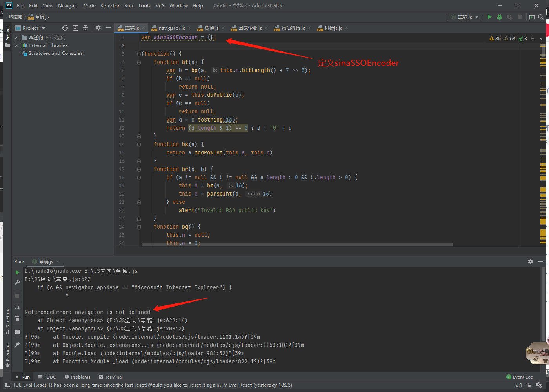Select Scratches and Consoles item
This screenshot has width=549, height=392.
pos(55,53)
